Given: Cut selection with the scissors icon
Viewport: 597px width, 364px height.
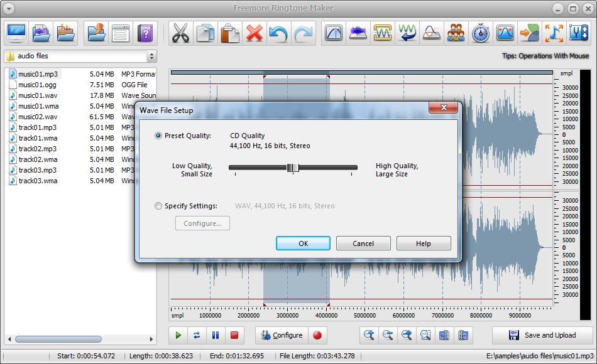Looking at the screenshot, I should coord(180,33).
